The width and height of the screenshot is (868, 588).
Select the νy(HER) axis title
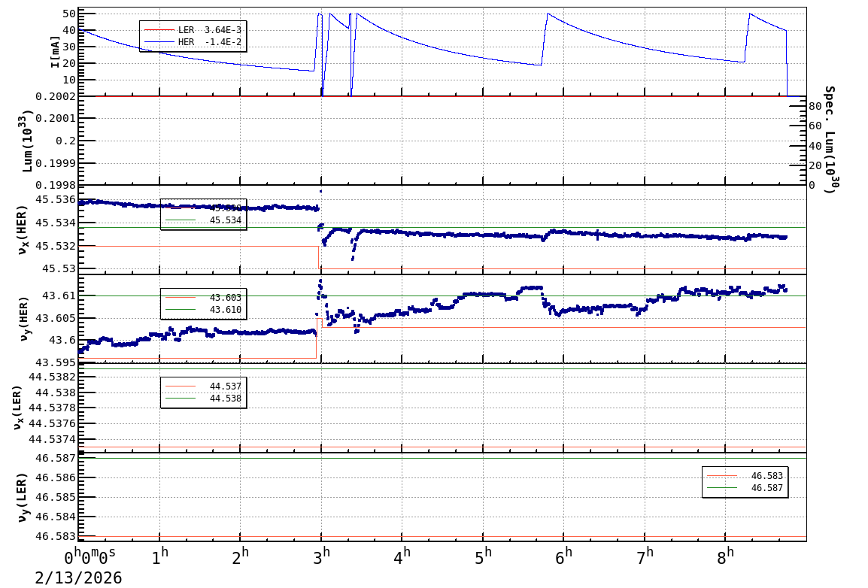coord(23,317)
